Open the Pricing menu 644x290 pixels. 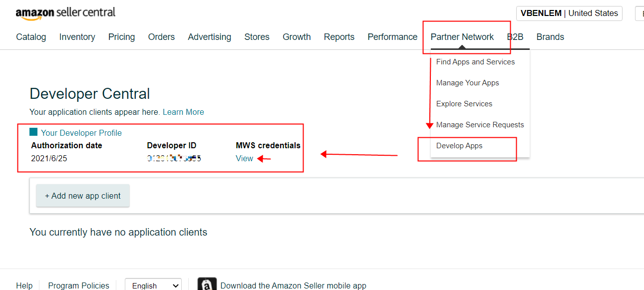122,37
